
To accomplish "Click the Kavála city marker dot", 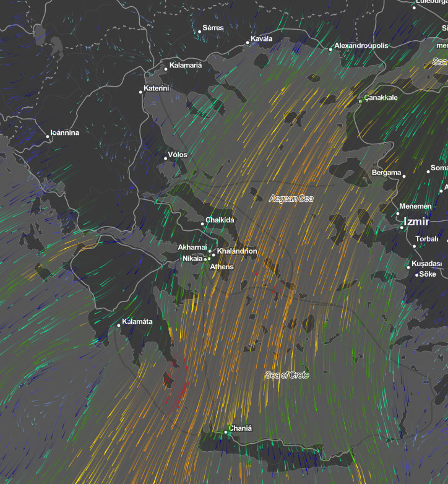I will (248, 43).
